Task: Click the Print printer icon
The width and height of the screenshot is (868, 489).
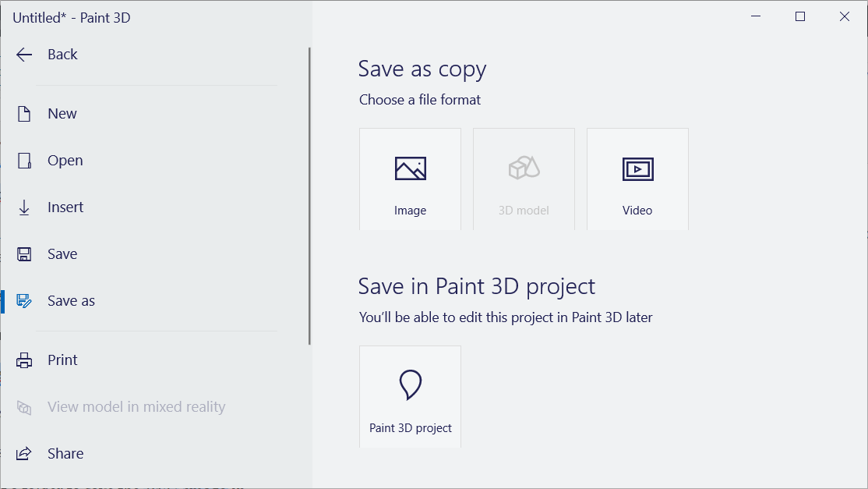Action: point(24,360)
